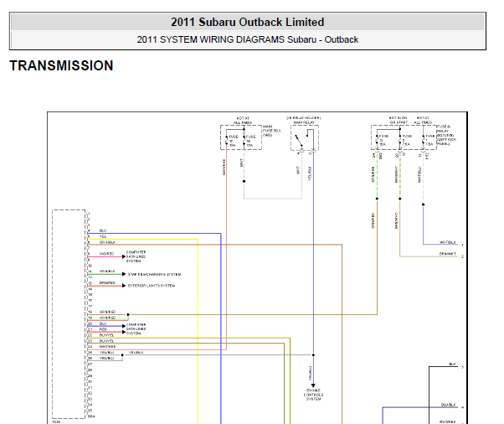Click the WHT/BLU wire label at right connector pin 1
The image size is (504, 424).
point(448,242)
